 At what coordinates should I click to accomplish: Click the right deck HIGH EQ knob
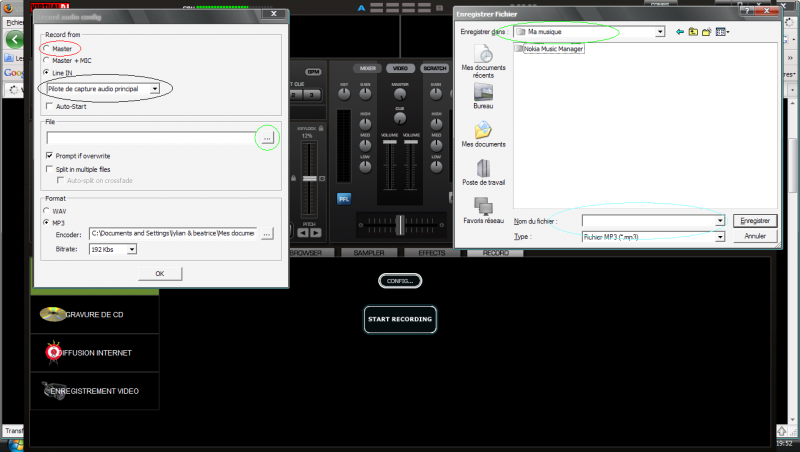coord(436,123)
